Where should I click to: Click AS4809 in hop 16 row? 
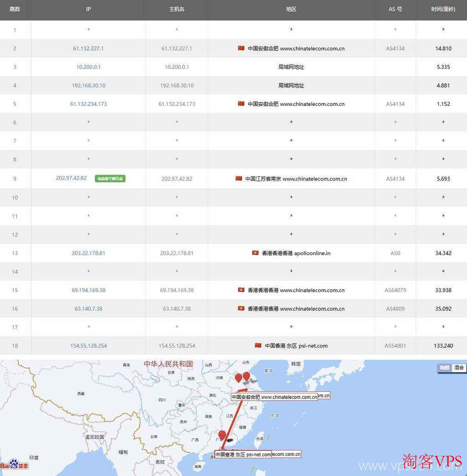[x=395, y=309]
